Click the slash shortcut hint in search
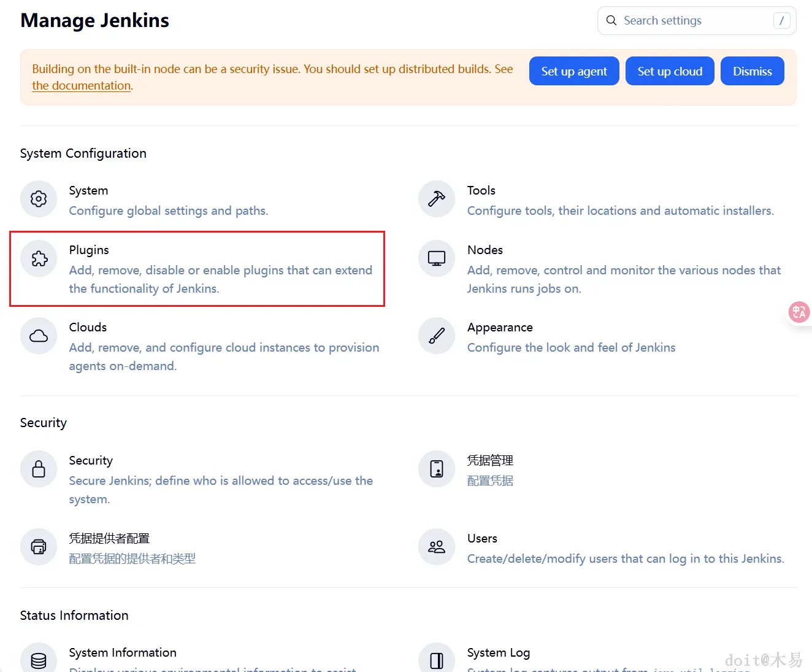The height and width of the screenshot is (672, 812). [x=781, y=20]
